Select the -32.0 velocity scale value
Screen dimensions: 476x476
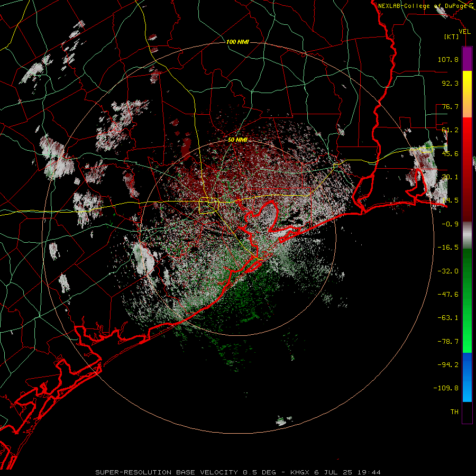448,271
